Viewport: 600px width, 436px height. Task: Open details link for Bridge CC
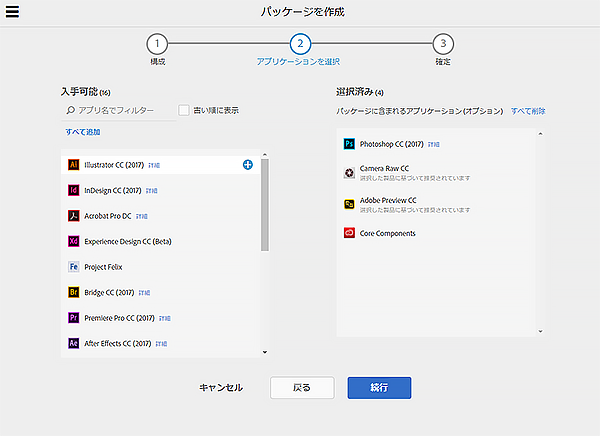(x=144, y=293)
